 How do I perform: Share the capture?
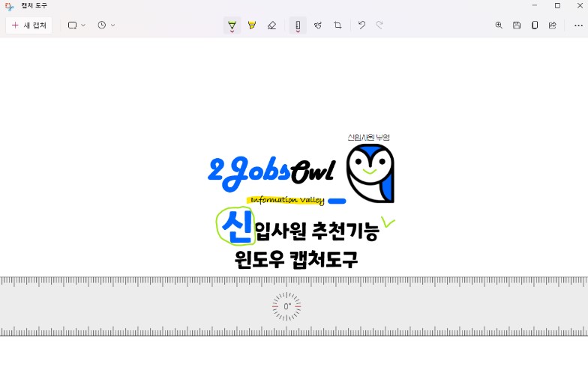pyautogui.click(x=552, y=25)
